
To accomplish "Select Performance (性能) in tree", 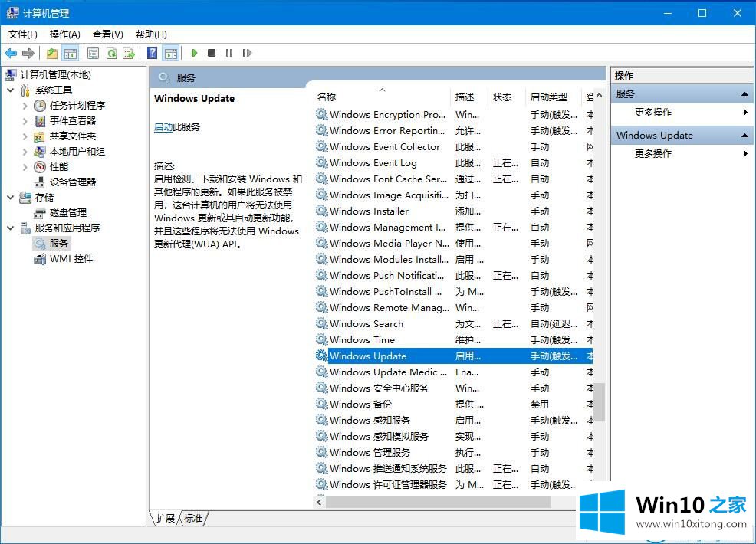I will [59, 167].
